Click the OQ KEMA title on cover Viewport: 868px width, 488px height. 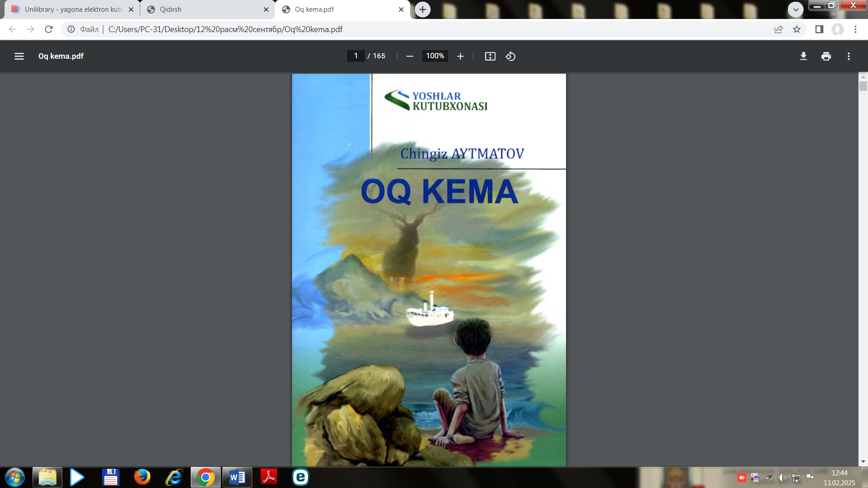439,192
